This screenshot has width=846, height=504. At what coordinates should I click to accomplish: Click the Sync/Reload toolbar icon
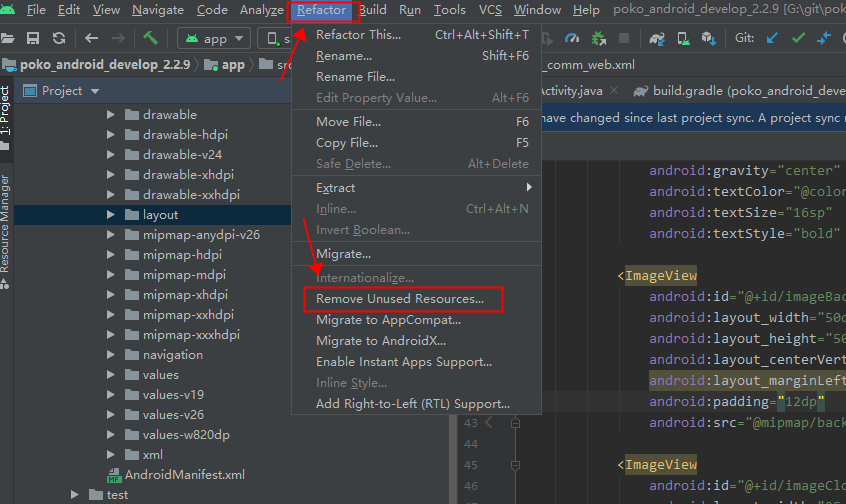59,38
